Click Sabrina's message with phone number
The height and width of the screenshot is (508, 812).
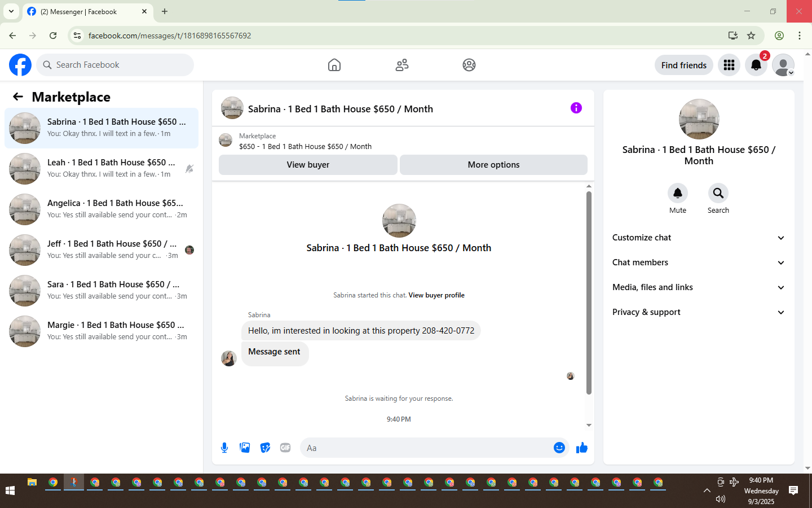(x=361, y=331)
